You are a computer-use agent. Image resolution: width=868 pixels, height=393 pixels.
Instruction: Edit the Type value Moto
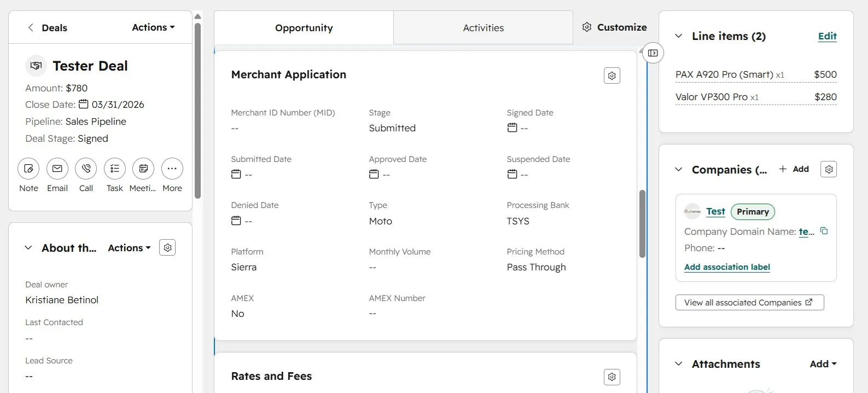381,221
